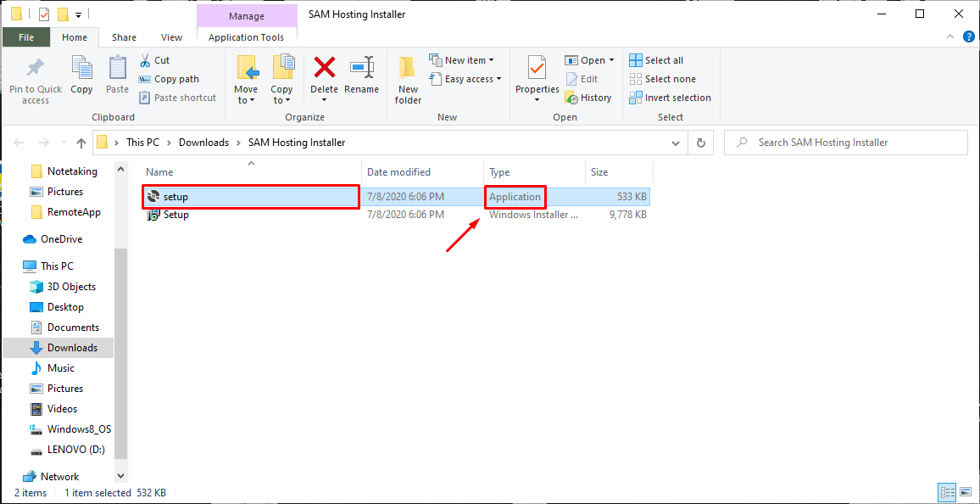Click Downloads in address breadcrumb
Screen dimensions: 980x504
pos(203,143)
